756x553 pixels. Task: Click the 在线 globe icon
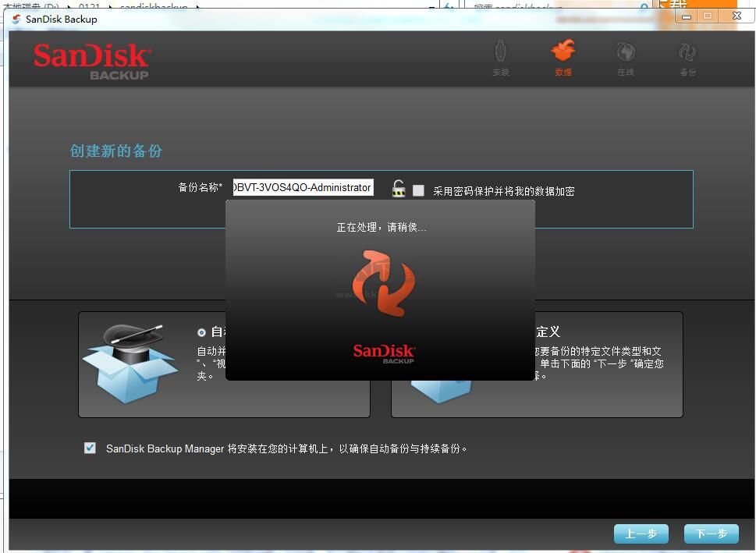625,53
